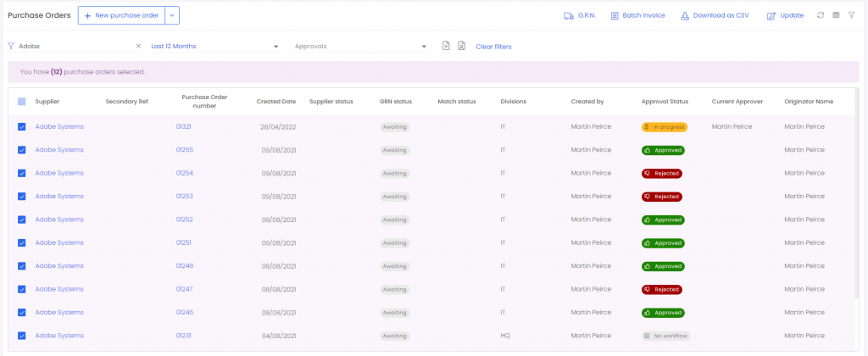The width and height of the screenshot is (868, 356).
Task: Open the New purchase order dropdown arrow
Action: [x=172, y=16]
